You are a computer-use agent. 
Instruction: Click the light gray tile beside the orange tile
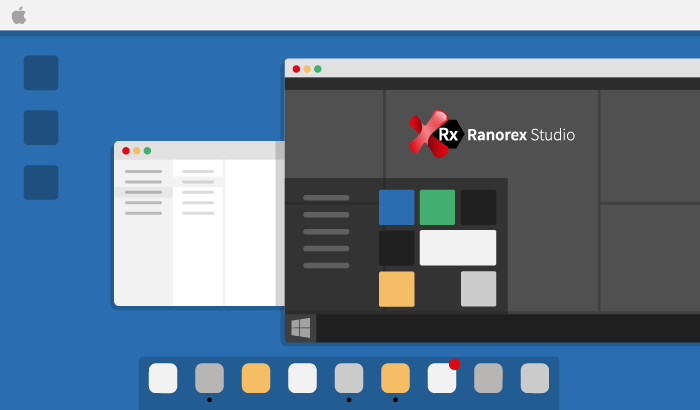(x=479, y=289)
